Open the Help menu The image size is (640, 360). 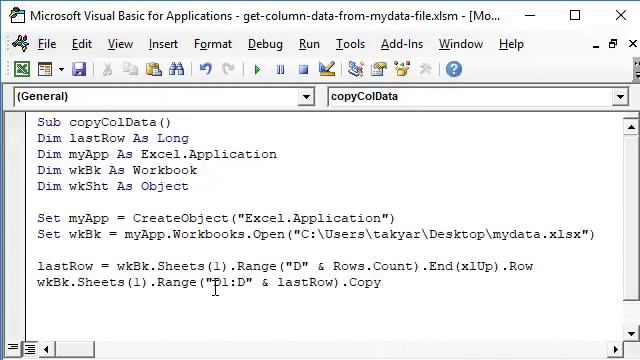point(511,44)
